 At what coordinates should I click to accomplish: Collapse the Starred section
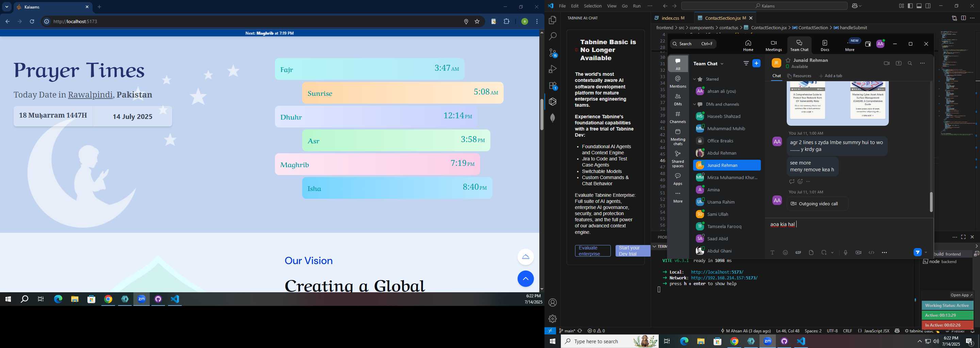pos(694,80)
